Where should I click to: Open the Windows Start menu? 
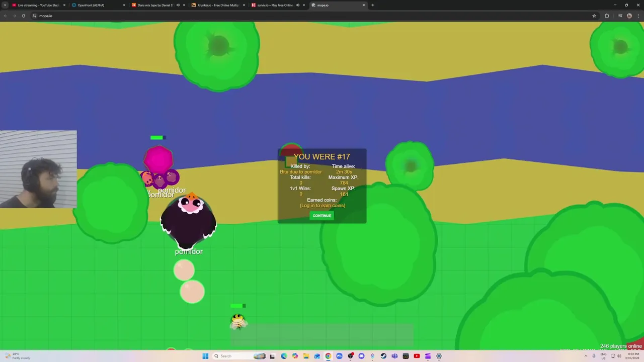[205, 356]
